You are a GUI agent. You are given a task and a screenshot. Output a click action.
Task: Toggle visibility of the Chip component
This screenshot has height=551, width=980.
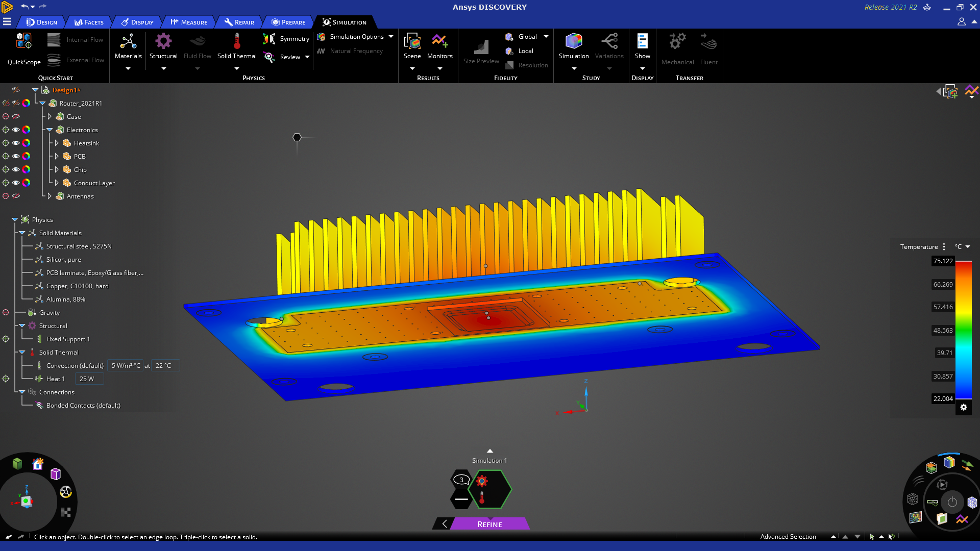[16, 170]
